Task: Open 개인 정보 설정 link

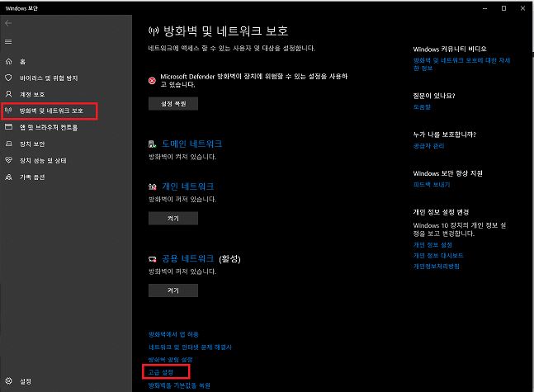Action: click(432, 245)
